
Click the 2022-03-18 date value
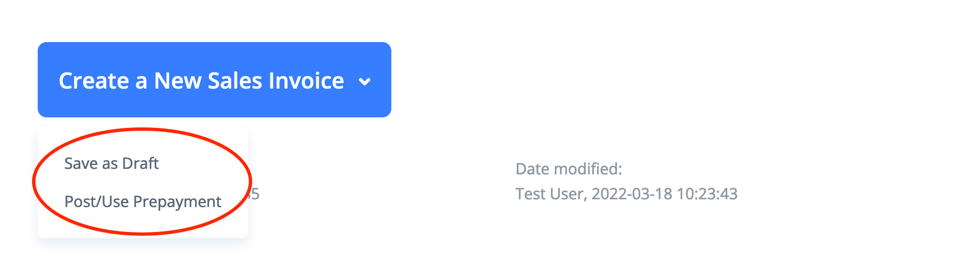click(x=631, y=194)
